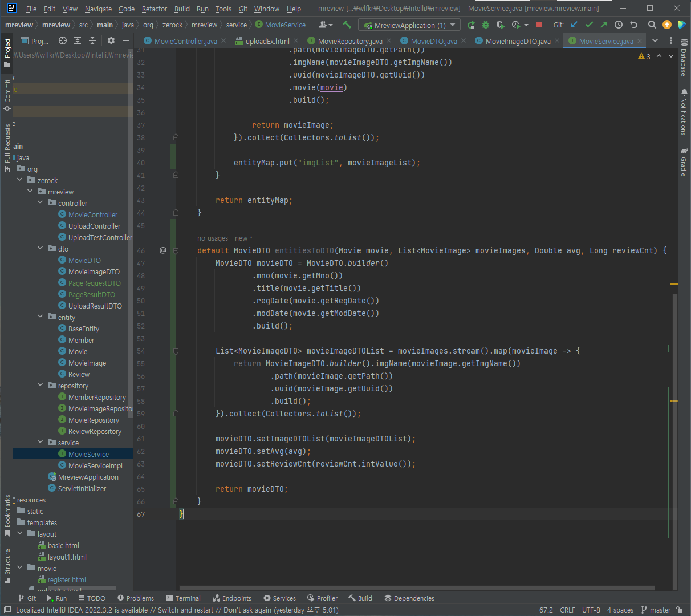Click the editor vertical scrollbar thumb
The width and height of the screenshot is (691, 616).
tap(675, 442)
